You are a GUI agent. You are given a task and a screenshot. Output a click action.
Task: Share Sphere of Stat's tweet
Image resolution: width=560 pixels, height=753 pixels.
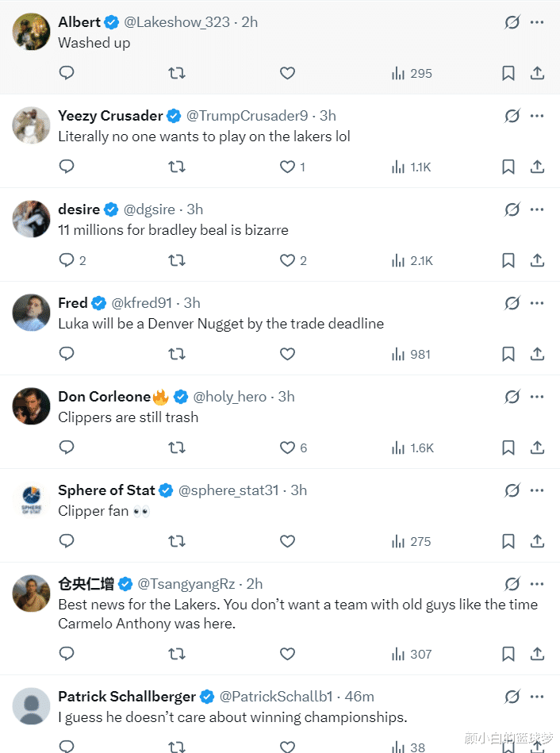pyautogui.click(x=537, y=541)
